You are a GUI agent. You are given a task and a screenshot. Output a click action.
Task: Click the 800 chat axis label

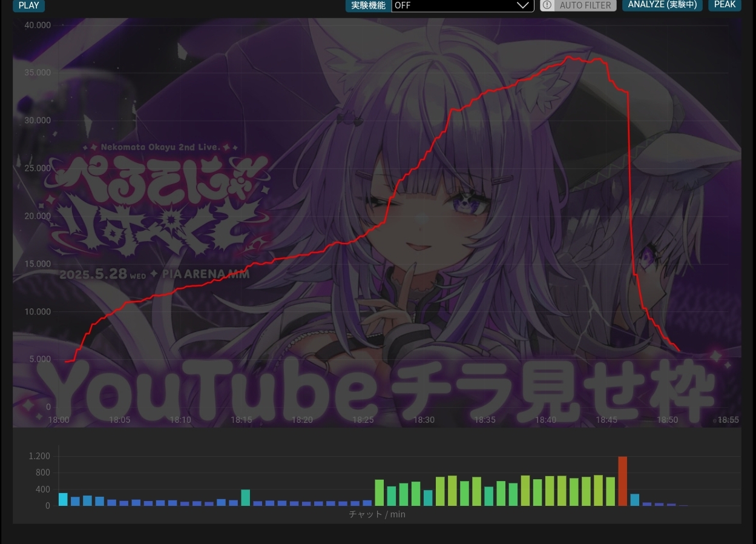pos(44,473)
